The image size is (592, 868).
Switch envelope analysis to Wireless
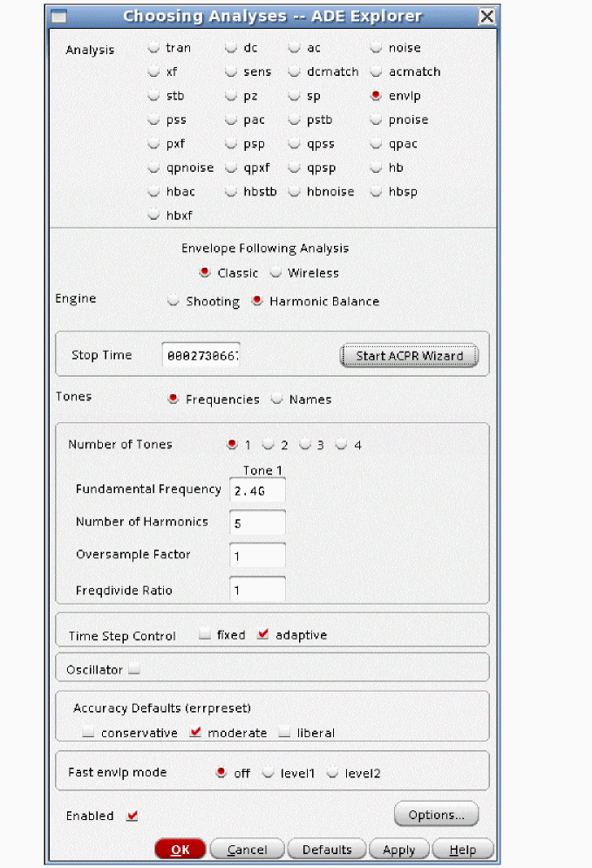point(276,273)
